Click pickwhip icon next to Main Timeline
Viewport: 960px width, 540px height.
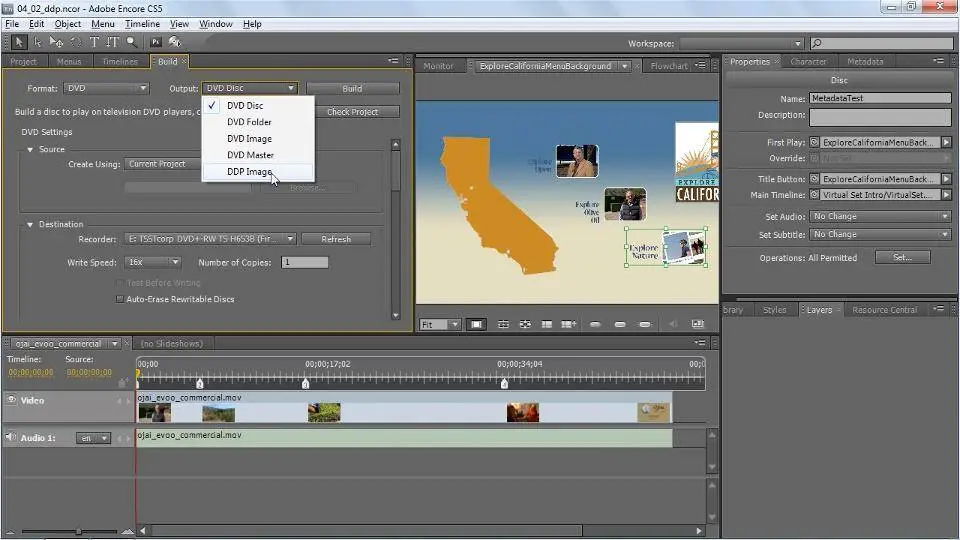click(x=814, y=195)
